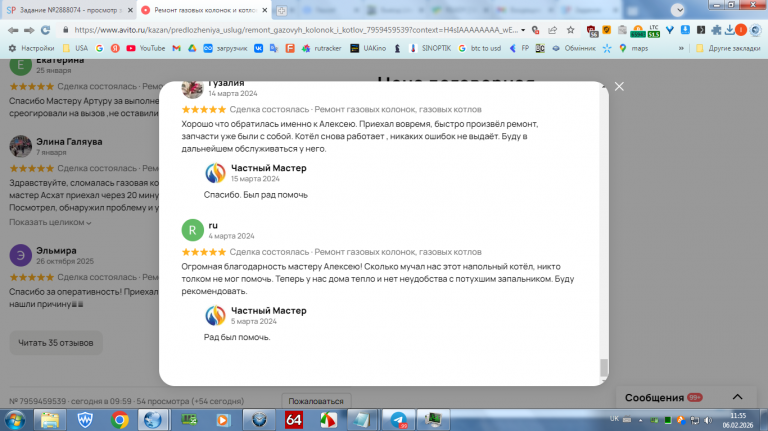Expand review with Показать целиком

(50, 222)
